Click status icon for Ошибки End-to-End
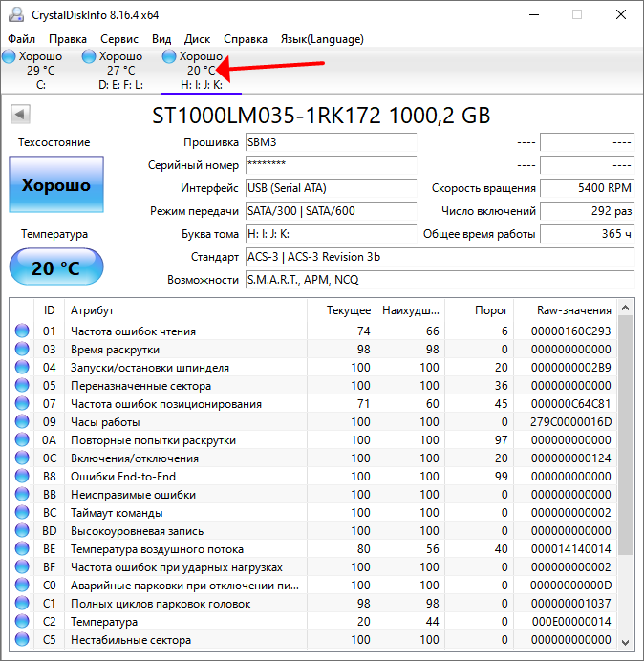The height and width of the screenshot is (661, 644). (22, 476)
